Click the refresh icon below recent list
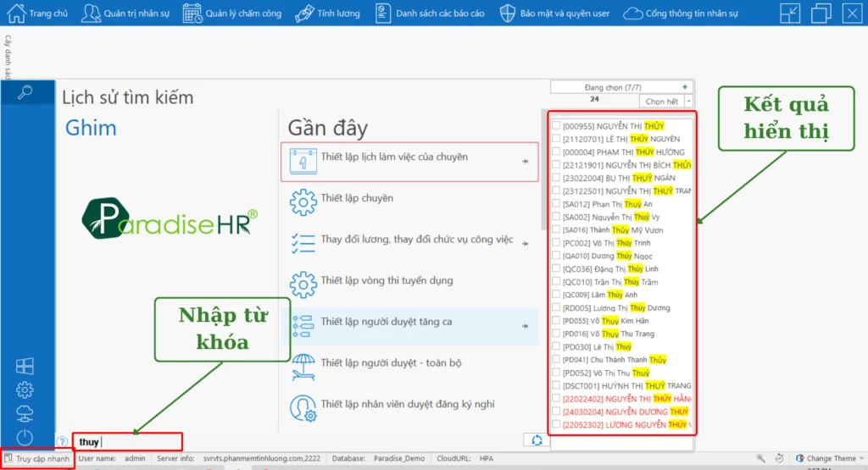The width and height of the screenshot is (868, 470). 537,440
